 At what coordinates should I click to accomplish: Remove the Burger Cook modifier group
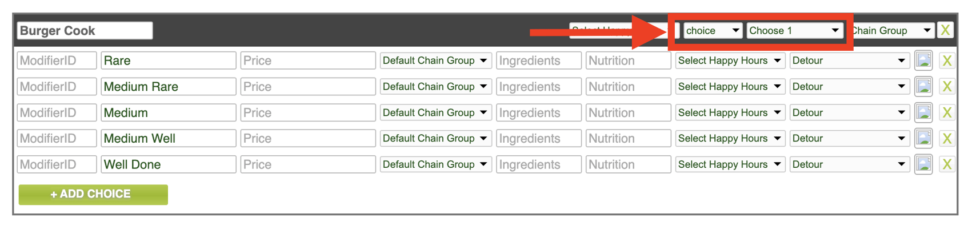(945, 30)
